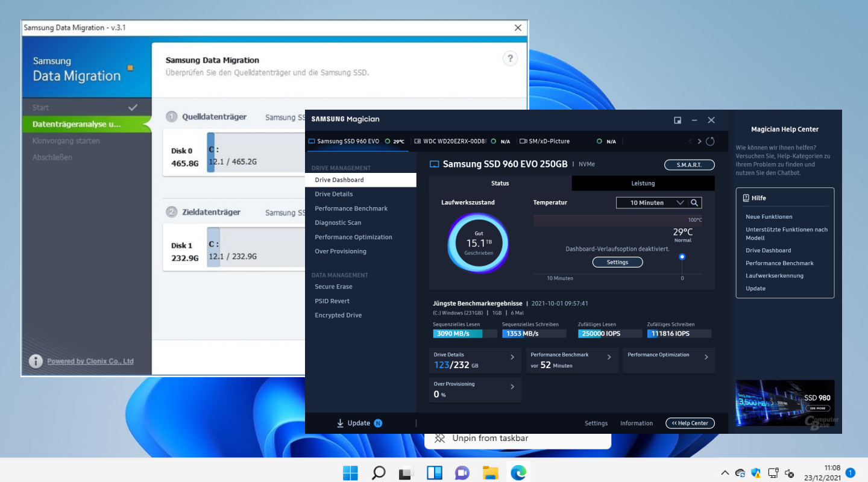Select the Start step in Data Migration
The height and width of the screenshot is (482, 868).
[87, 107]
